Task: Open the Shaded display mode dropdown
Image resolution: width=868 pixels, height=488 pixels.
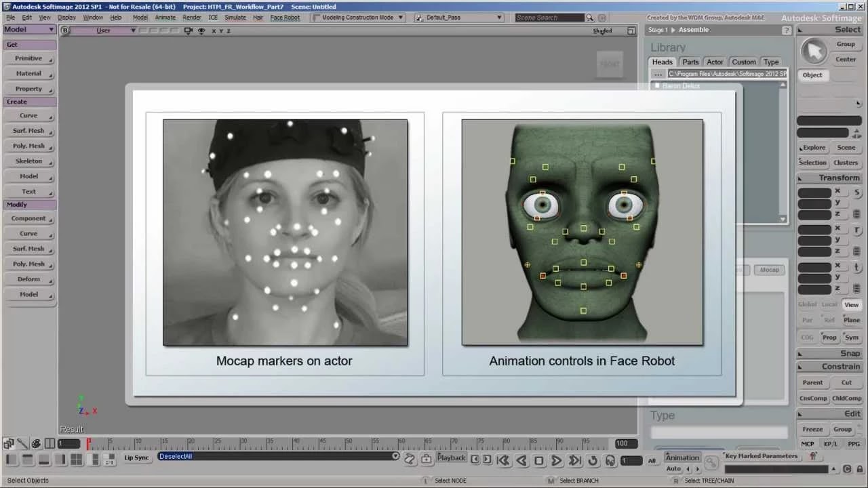Action: click(602, 30)
